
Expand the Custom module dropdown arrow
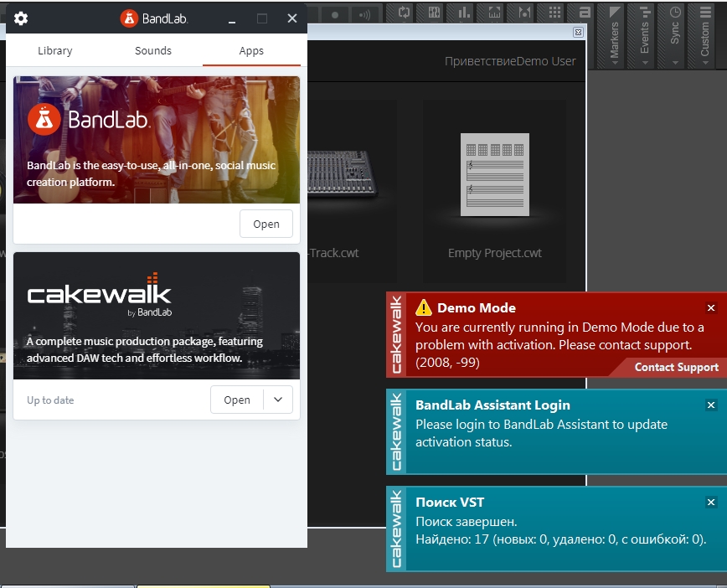705,63
